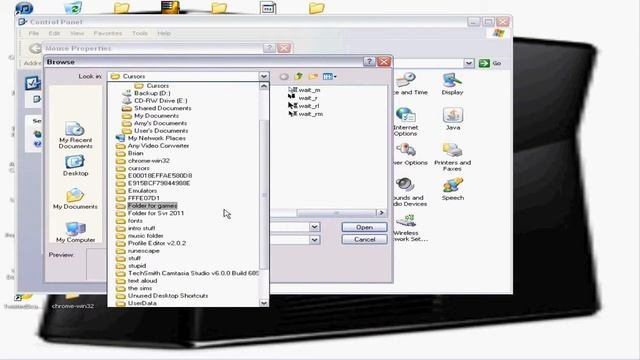Click the Back navigation icon in Browse
Viewport: 640px width, 360px height.
click(x=284, y=76)
